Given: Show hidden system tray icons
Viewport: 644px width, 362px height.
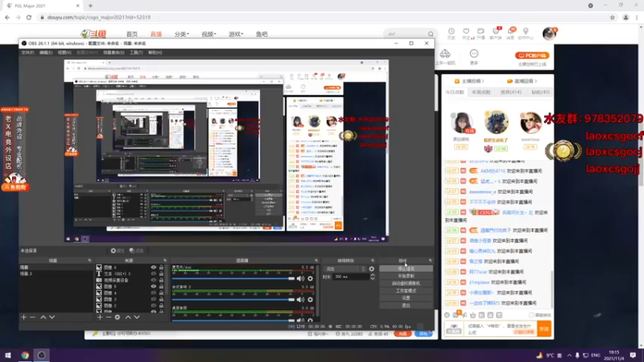Looking at the screenshot, I should pos(569,355).
